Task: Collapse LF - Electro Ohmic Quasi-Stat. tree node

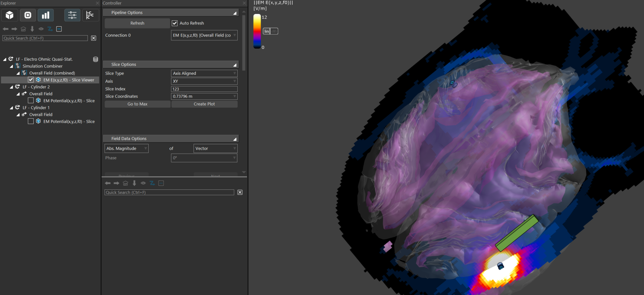Action: pos(5,59)
